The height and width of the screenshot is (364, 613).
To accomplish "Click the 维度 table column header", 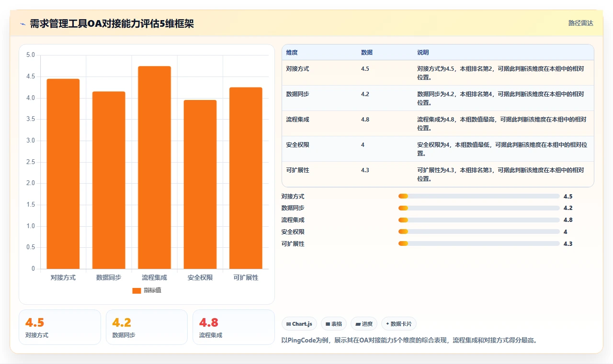I will coord(292,52).
